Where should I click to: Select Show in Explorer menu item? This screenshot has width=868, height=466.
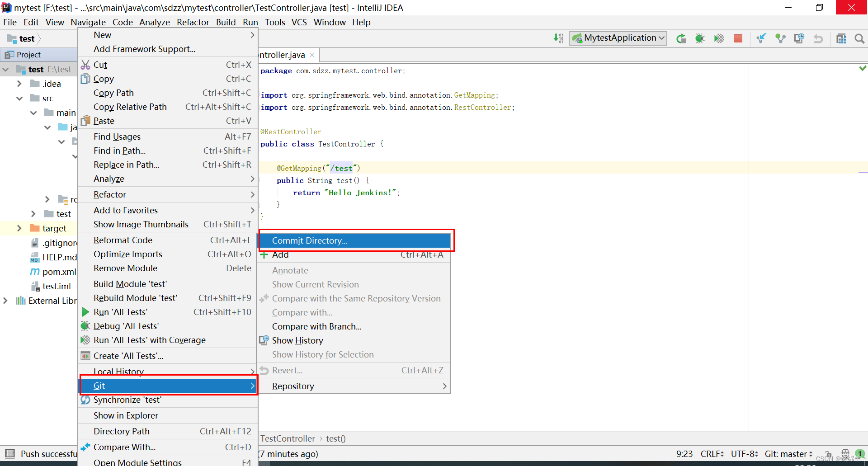[x=168, y=415]
